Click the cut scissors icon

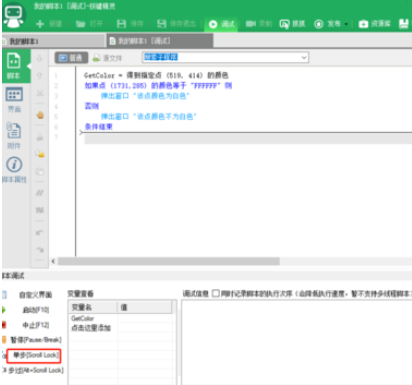point(40,93)
